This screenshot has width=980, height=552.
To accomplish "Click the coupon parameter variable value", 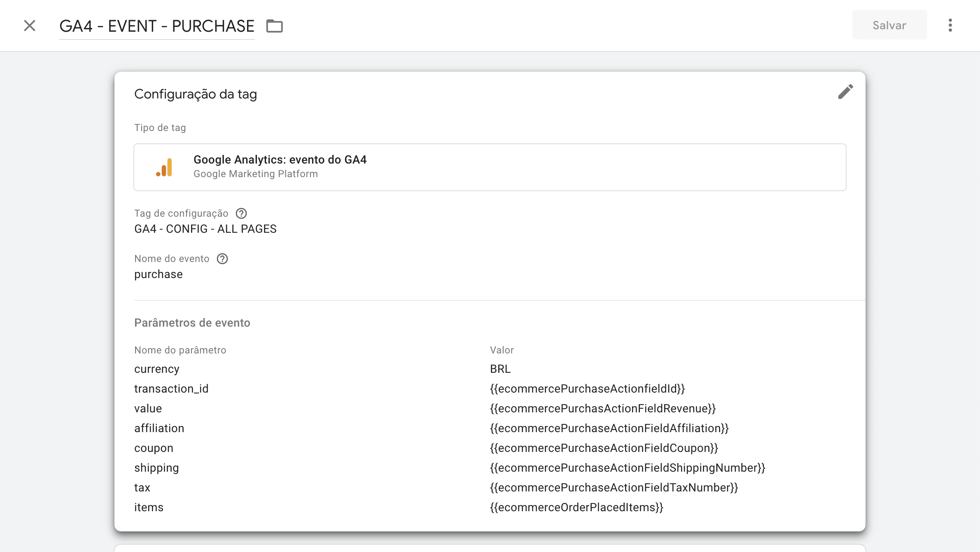I will tap(604, 448).
